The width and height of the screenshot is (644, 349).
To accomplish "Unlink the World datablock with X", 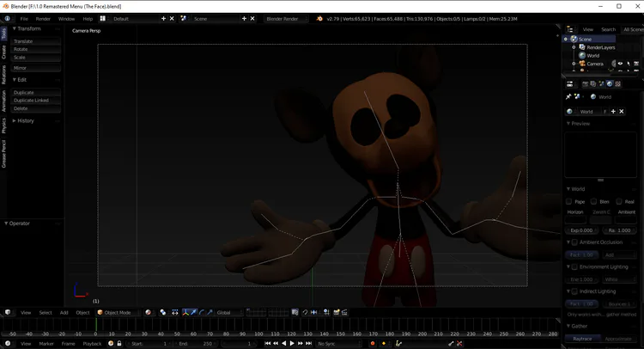I will coord(622,112).
